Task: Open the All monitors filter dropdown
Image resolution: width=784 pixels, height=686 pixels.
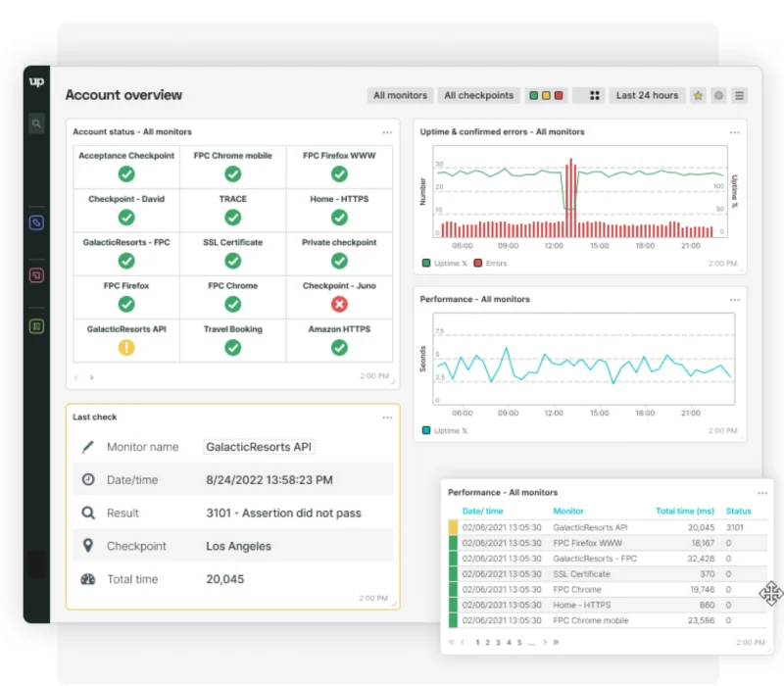Action: coord(400,95)
